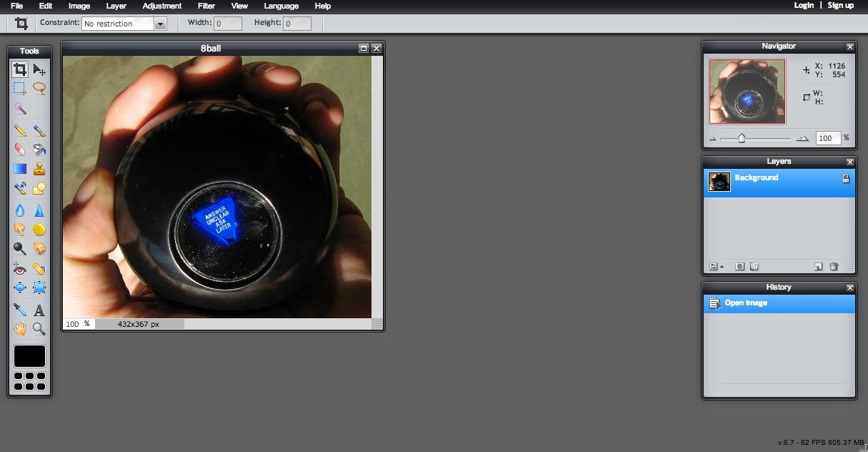Select the Open image entry in History

(746, 303)
